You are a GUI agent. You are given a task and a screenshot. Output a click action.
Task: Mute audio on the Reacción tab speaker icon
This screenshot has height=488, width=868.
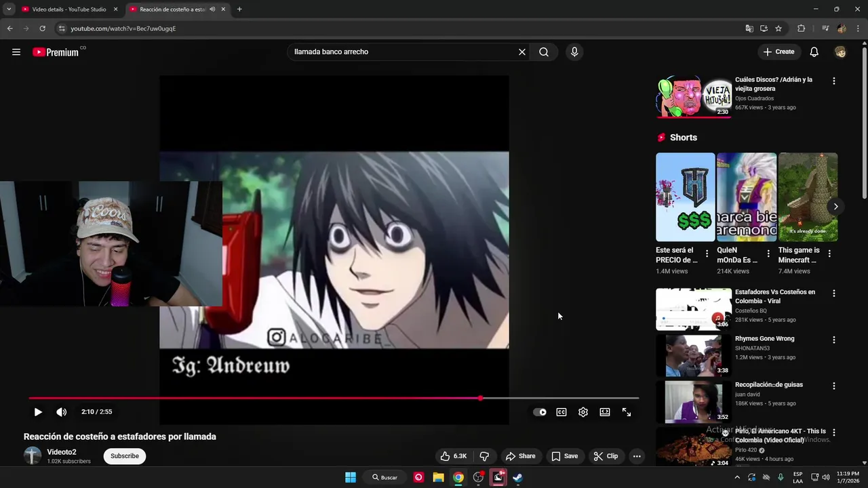click(x=212, y=9)
